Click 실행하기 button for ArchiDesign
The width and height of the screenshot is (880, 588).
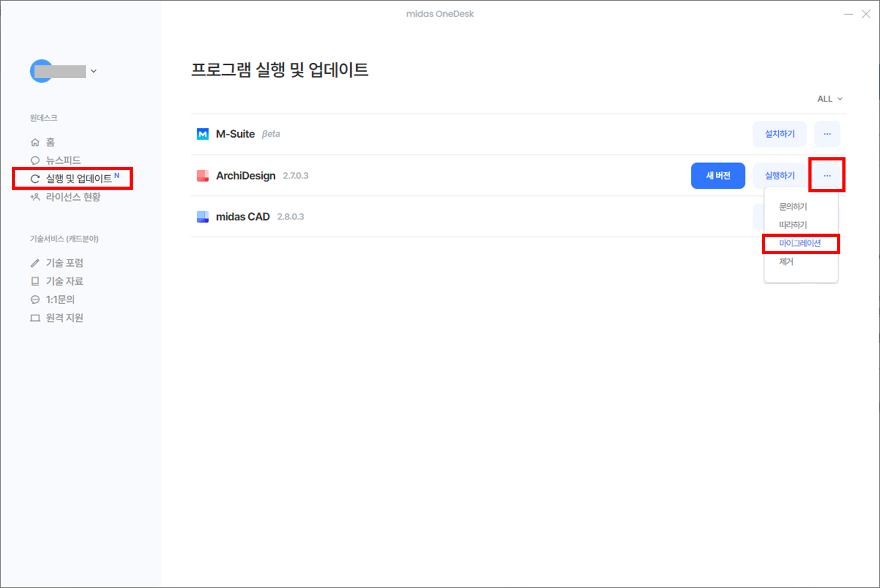pyautogui.click(x=780, y=176)
